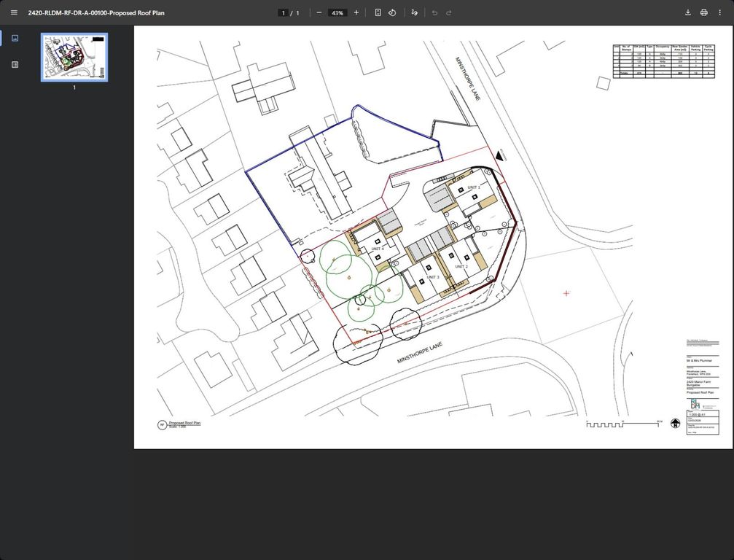Click the units schedule table on the drawing
Image resolution: width=734 pixels, height=560 pixels.
pyautogui.click(x=664, y=61)
